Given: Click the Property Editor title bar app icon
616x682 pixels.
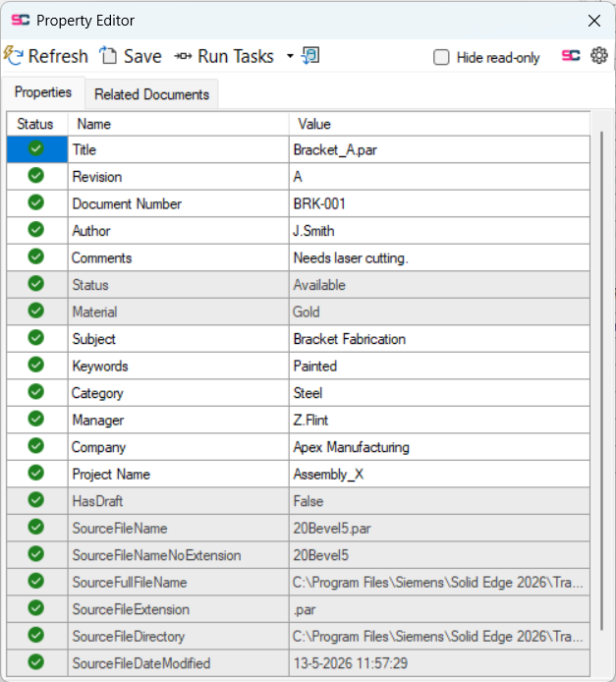Looking at the screenshot, I should click(21, 20).
